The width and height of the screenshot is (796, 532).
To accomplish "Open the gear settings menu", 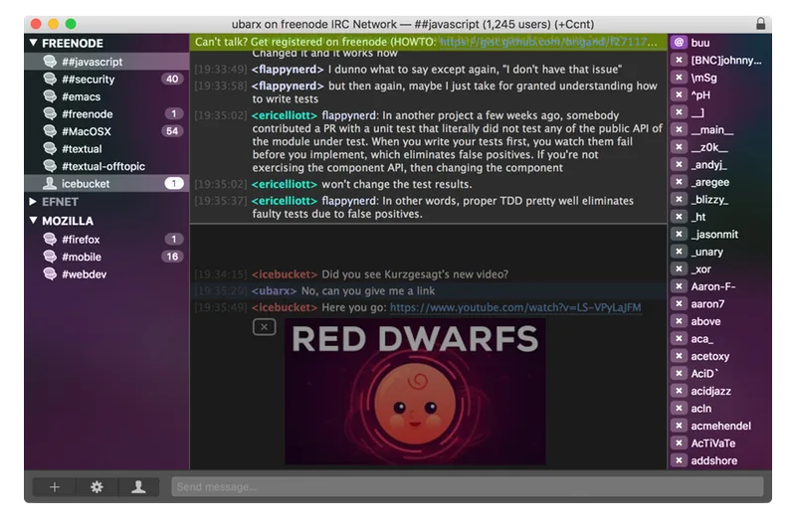I will pos(97,487).
